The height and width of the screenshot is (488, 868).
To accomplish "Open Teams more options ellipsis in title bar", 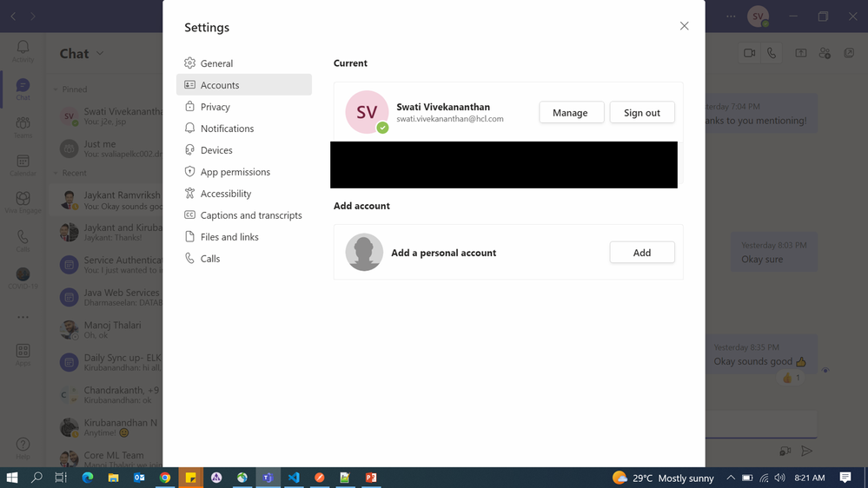I will point(731,16).
